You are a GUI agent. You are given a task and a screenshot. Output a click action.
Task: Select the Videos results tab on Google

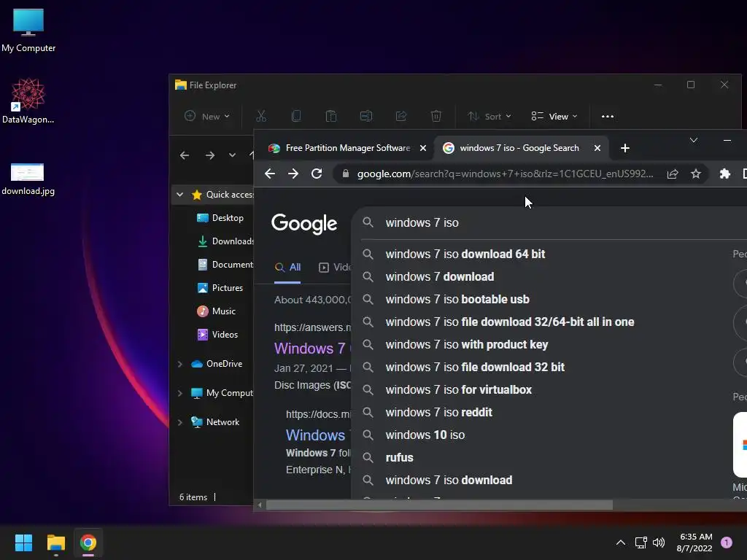[334, 267]
